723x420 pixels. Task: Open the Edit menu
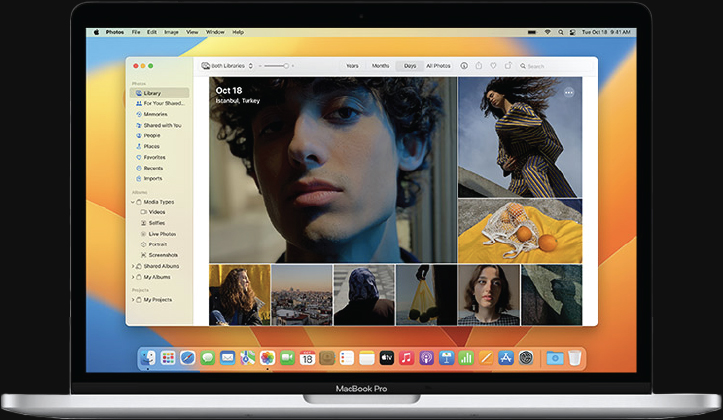click(x=152, y=32)
